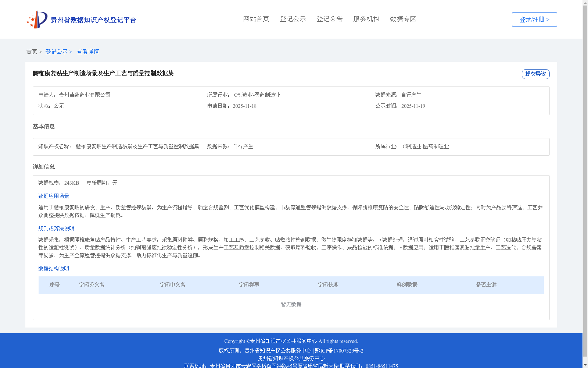Click the 首页 breadcrumb link
Viewport: 588px width, 368px height.
[32, 52]
